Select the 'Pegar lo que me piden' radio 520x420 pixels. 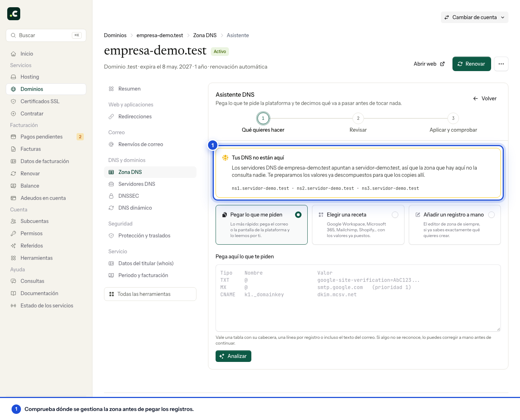298,215
